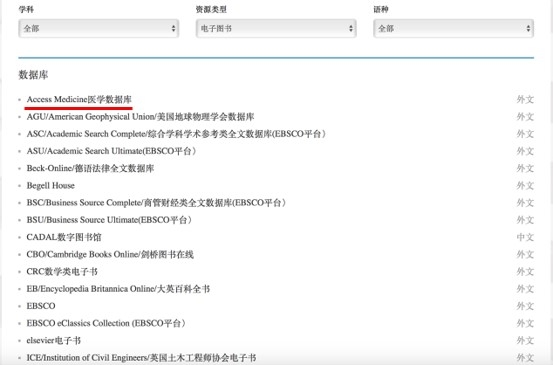Viewport: 553px width, 365px height.
Task: Open EB/Encyclopedia Britannica Online link
Action: [118, 289]
